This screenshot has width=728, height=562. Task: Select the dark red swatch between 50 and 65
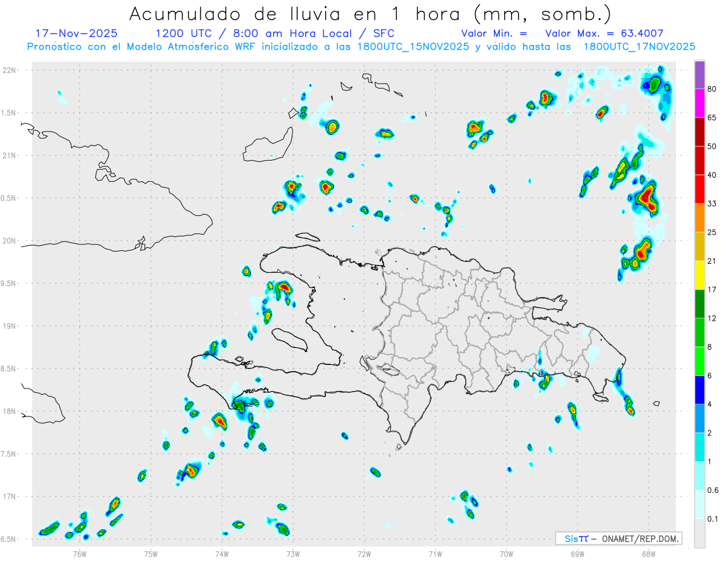pos(699,132)
